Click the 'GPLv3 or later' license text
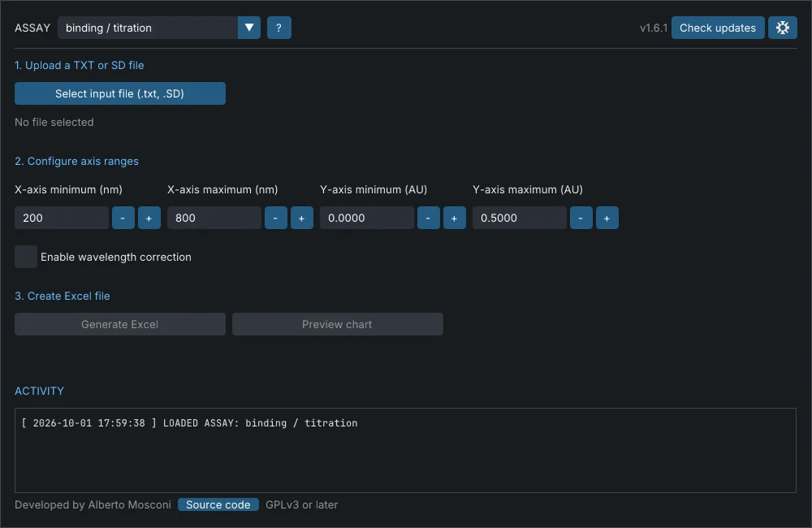This screenshot has height=528, width=812. pos(301,504)
